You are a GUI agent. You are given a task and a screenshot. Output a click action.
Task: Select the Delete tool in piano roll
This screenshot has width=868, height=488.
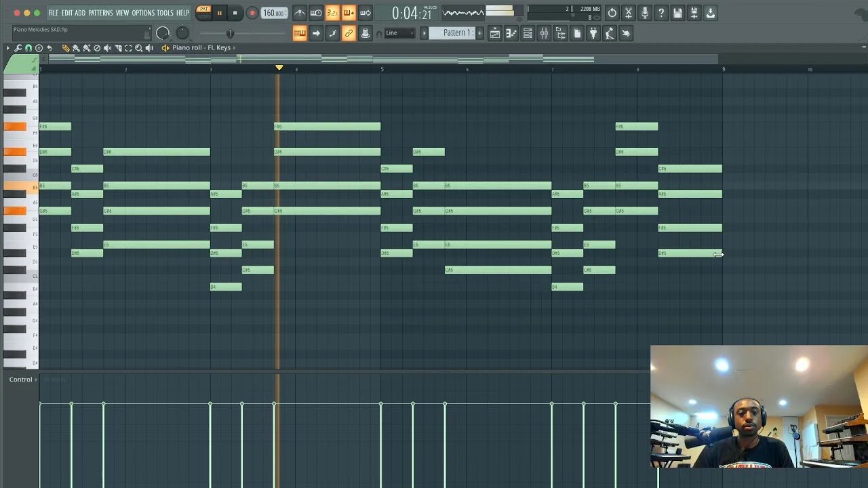(x=97, y=48)
